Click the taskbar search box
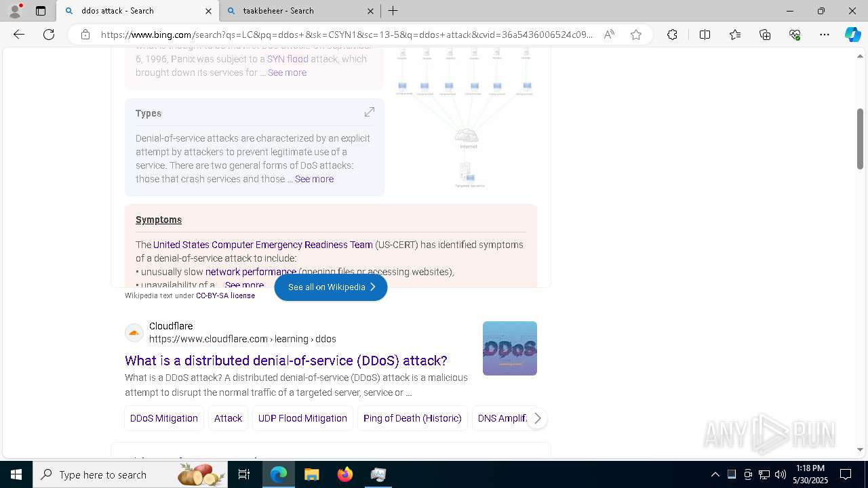 [x=130, y=474]
